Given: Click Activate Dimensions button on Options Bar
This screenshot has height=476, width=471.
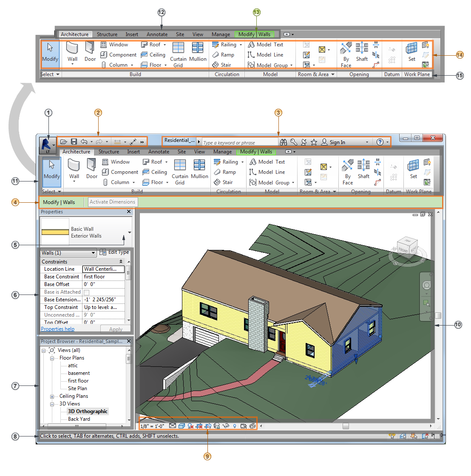Looking at the screenshot, I should [x=112, y=202].
